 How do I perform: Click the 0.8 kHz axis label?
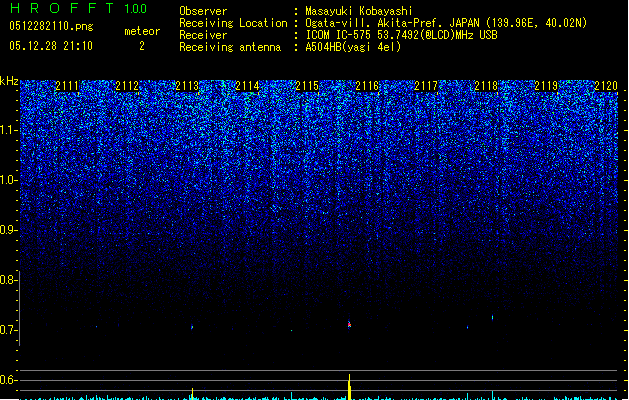(x=8, y=280)
